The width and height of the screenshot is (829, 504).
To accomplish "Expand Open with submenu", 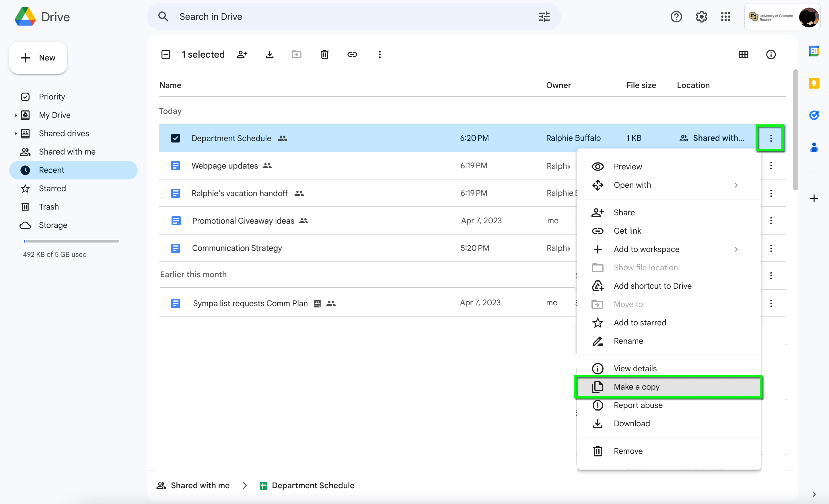I will coord(737,185).
